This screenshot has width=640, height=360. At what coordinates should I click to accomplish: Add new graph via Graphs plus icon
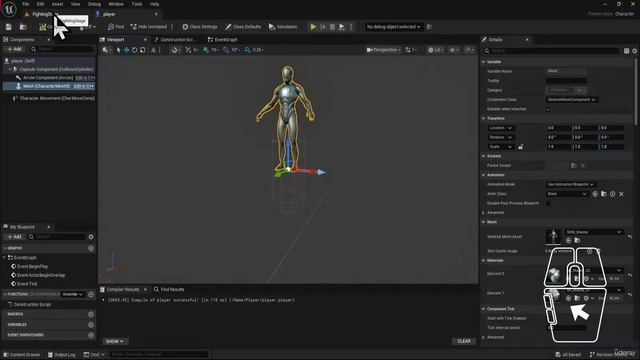(x=91, y=248)
